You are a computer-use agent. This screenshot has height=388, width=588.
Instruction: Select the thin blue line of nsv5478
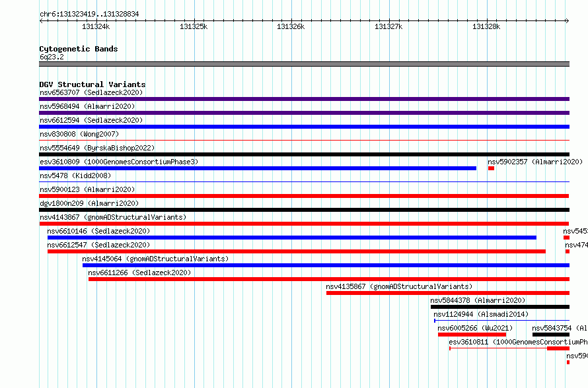(x=304, y=182)
